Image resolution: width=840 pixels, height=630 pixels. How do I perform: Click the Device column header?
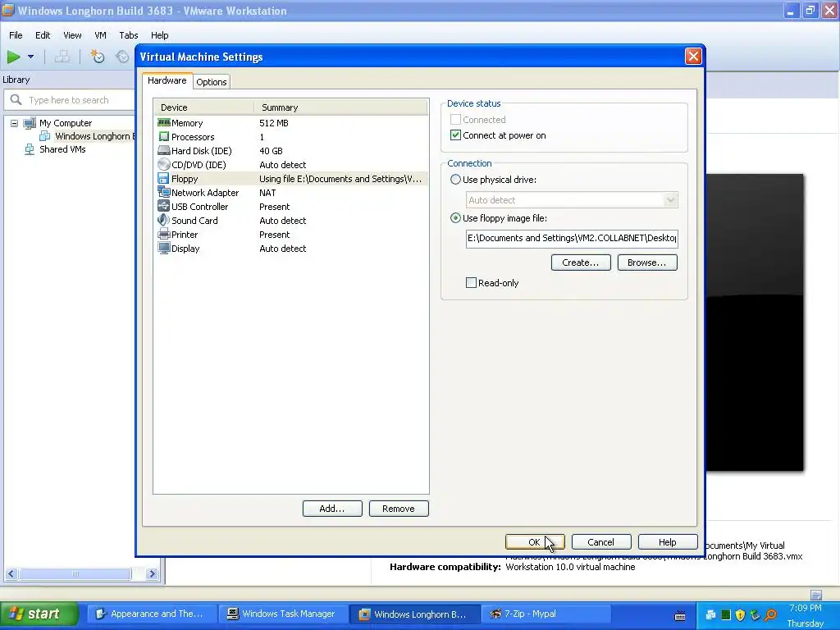point(204,107)
